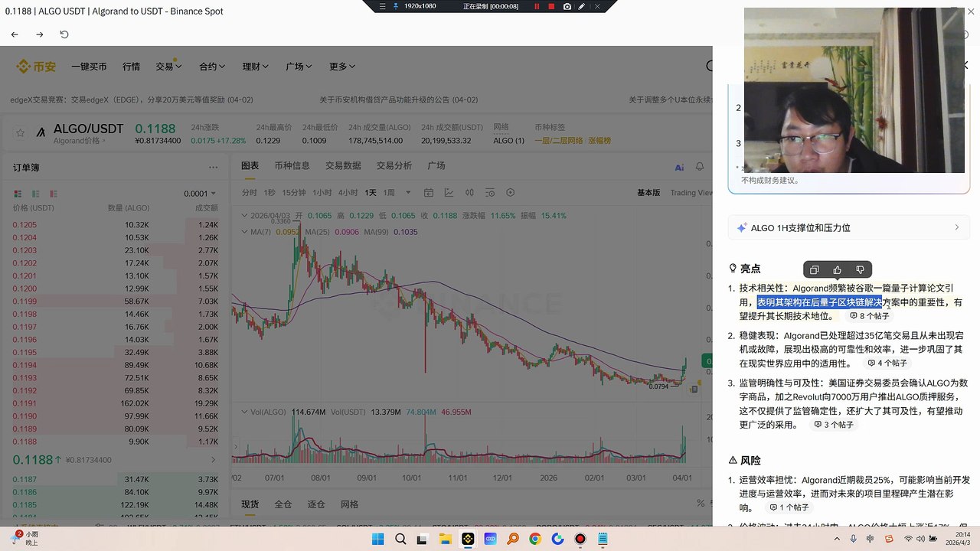Select 全仓 margin tab
The height and width of the screenshot is (551, 980).
283,504
